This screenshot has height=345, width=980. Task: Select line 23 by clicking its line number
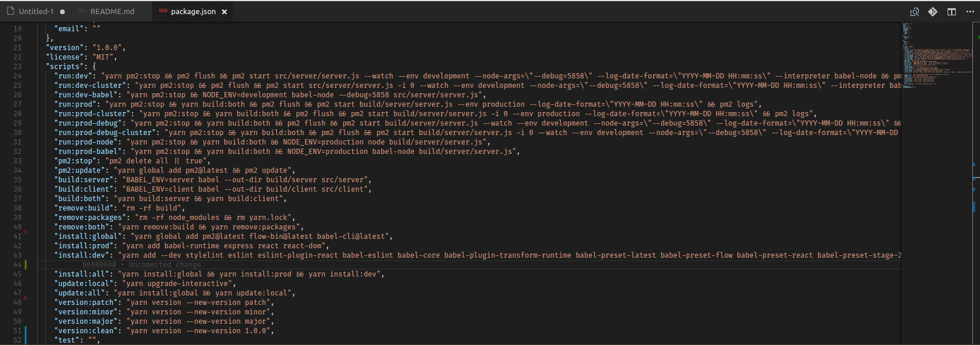17,67
